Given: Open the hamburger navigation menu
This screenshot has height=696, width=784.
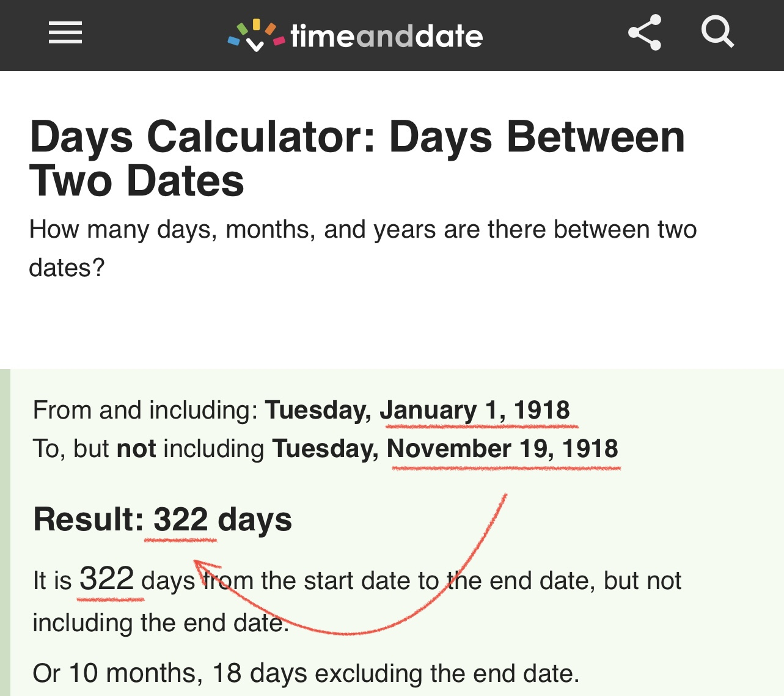Looking at the screenshot, I should pyautogui.click(x=65, y=33).
